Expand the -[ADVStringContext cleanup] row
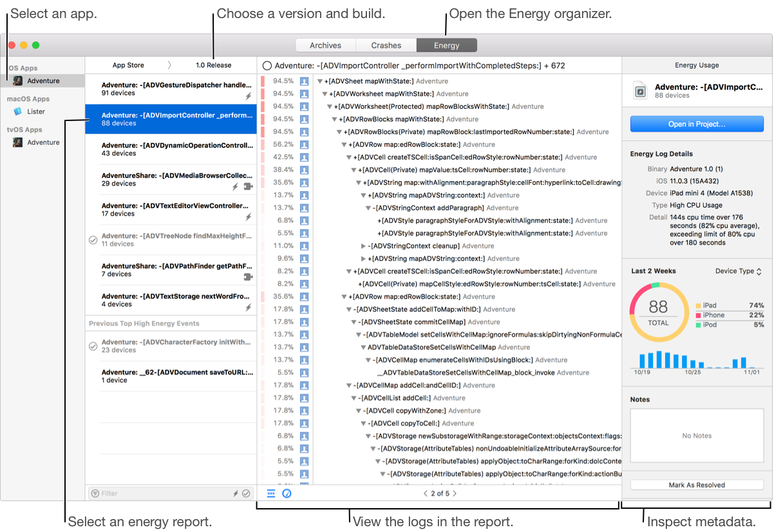Image resolution: width=774 pixels, height=532 pixels. [x=364, y=246]
